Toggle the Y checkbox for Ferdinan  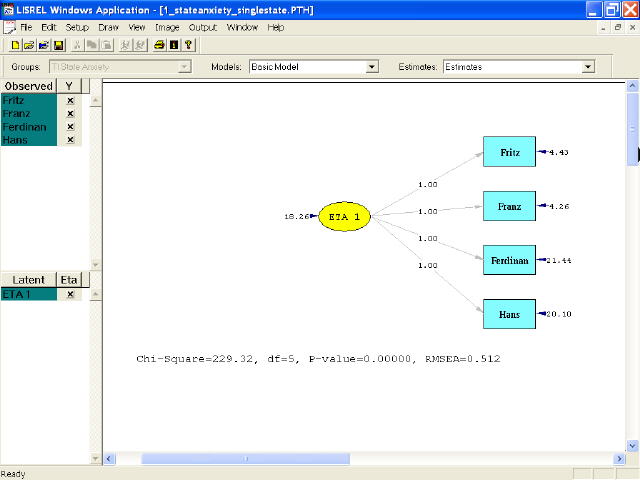pyautogui.click(x=70, y=127)
